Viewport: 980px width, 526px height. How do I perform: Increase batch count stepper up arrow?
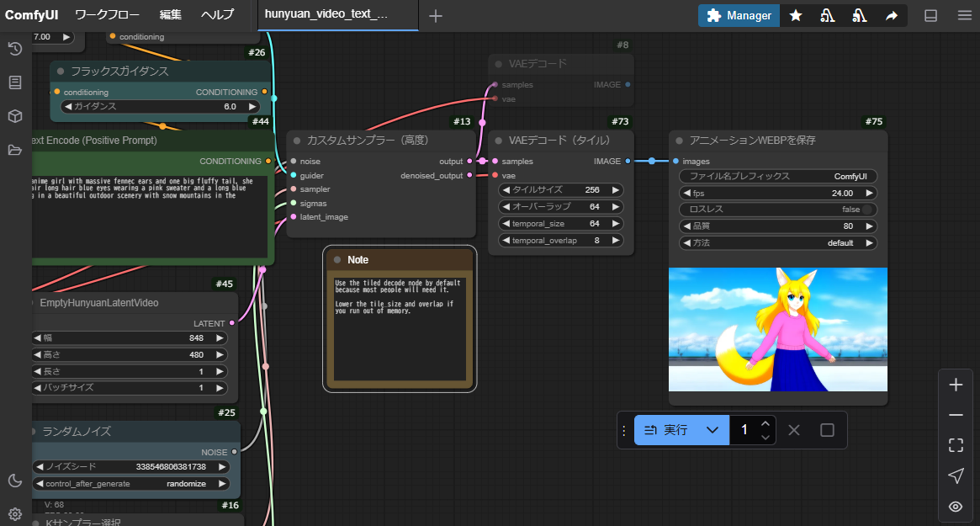tap(765, 423)
